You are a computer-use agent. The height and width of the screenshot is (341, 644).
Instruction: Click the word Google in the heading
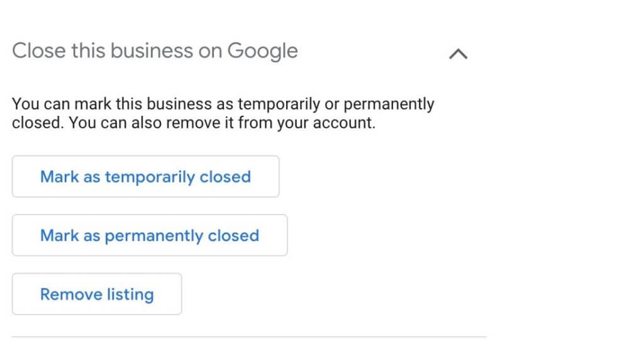[262, 50]
